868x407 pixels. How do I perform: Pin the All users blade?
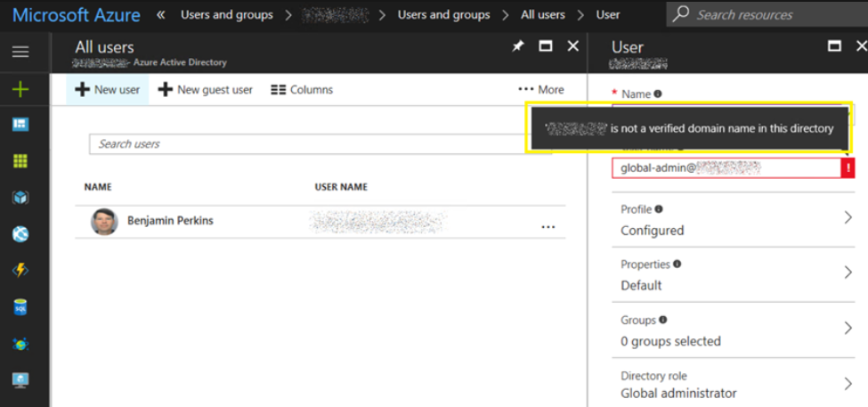click(x=518, y=46)
